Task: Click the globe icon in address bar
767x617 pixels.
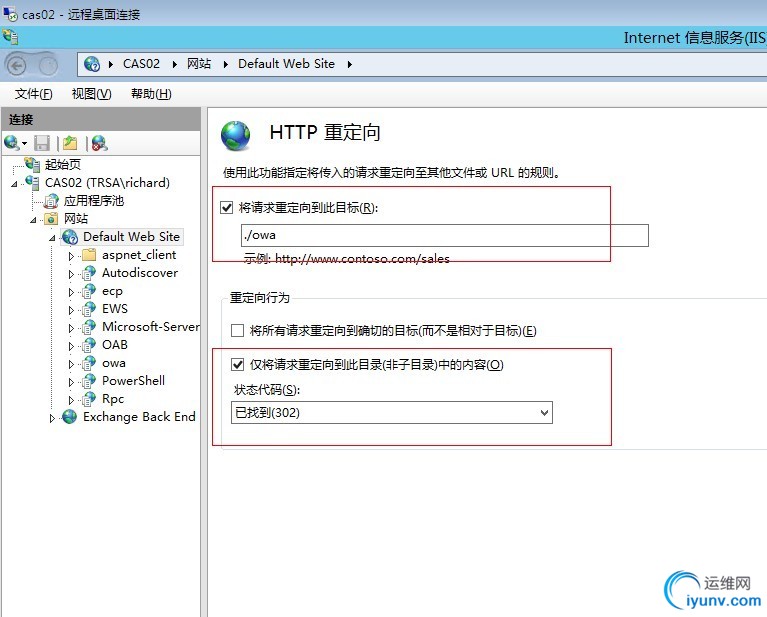Action: [x=92, y=64]
